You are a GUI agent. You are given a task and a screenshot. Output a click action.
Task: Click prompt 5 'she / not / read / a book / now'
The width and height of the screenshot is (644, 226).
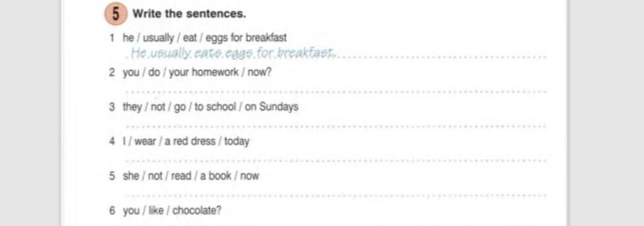click(x=191, y=176)
